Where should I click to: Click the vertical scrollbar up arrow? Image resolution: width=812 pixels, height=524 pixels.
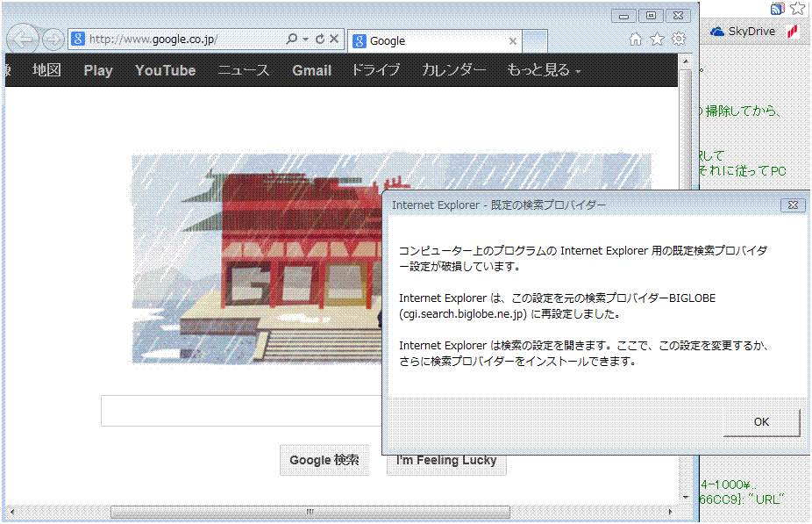pos(686,61)
